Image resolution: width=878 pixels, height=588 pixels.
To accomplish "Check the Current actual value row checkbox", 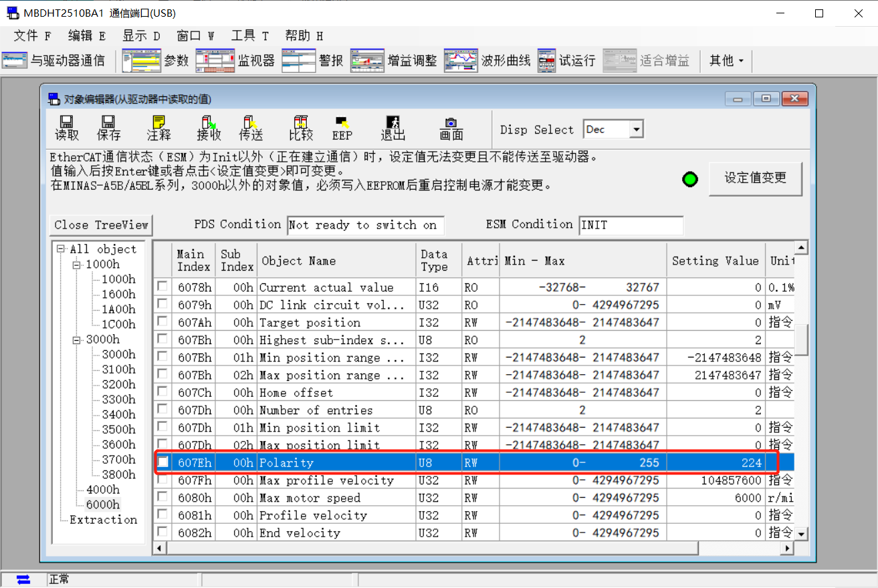I will (x=162, y=287).
